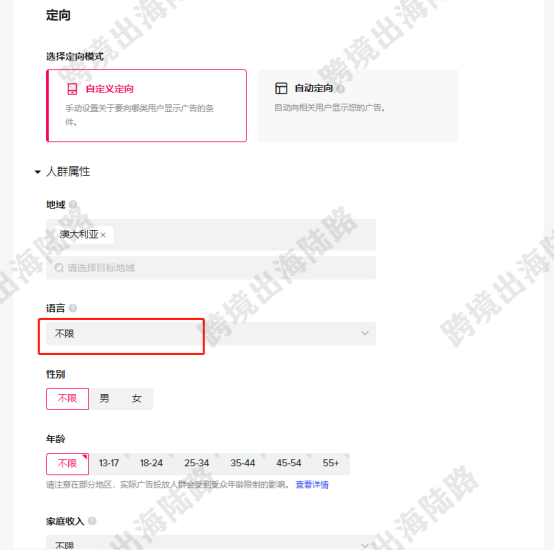Collapse the 人群属性 section
The width and height of the screenshot is (554, 551).
click(x=37, y=172)
